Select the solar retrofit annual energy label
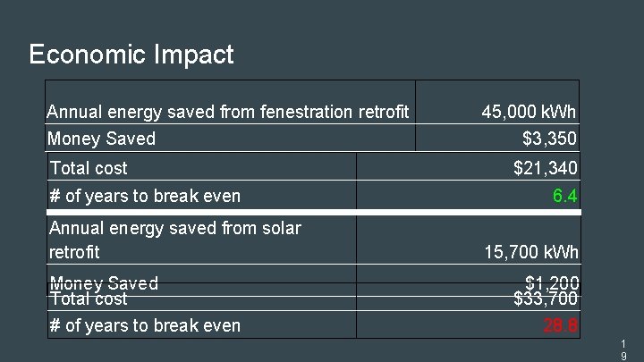This screenshot has width=644, height=362. [174, 240]
